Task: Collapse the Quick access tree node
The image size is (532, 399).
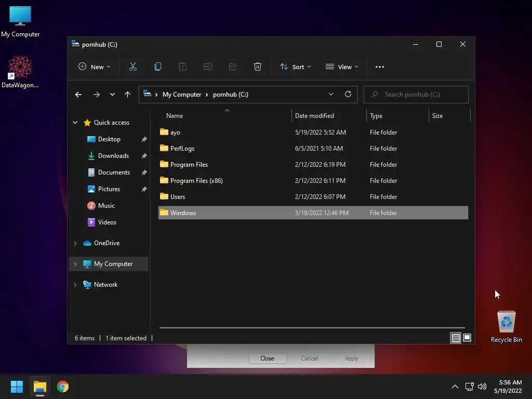Action: pos(75,123)
